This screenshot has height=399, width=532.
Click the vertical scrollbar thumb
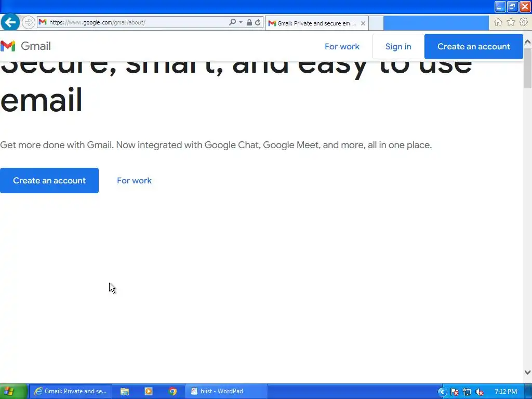click(528, 68)
